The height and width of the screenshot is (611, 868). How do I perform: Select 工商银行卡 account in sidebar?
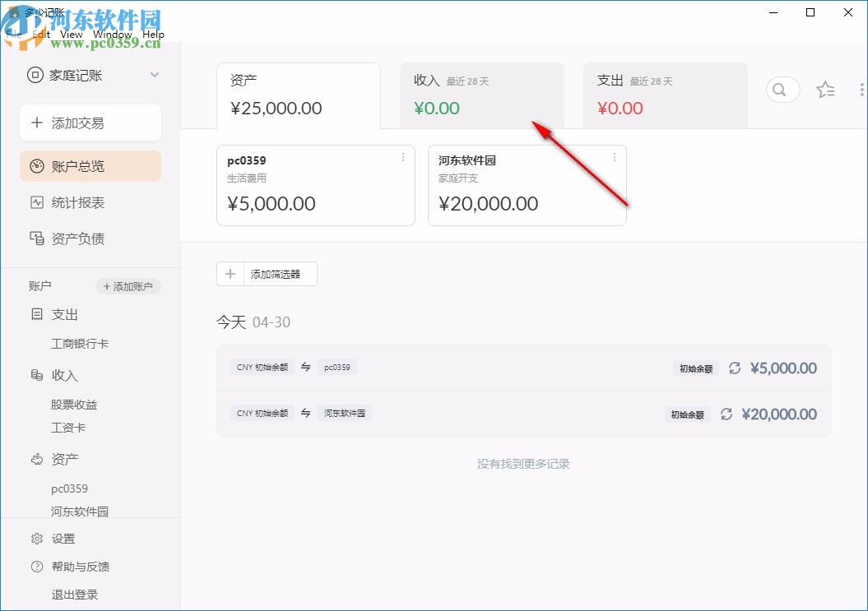(80, 344)
